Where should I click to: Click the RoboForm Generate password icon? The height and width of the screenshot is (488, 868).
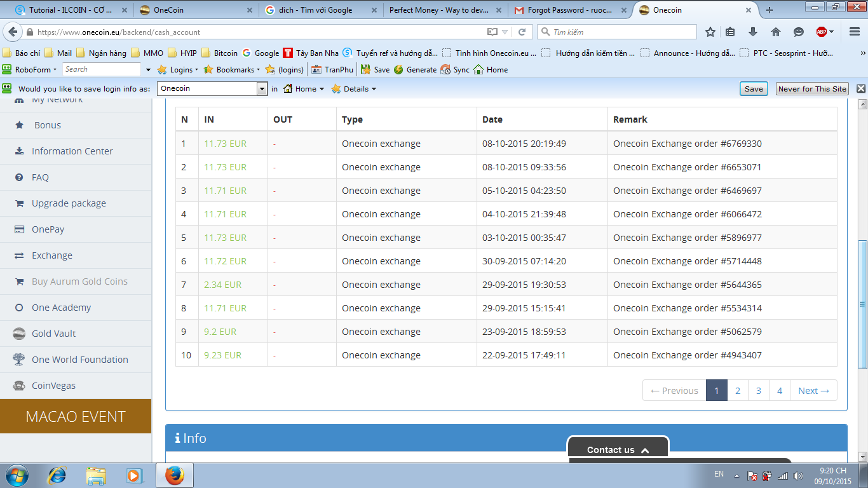tap(398, 69)
